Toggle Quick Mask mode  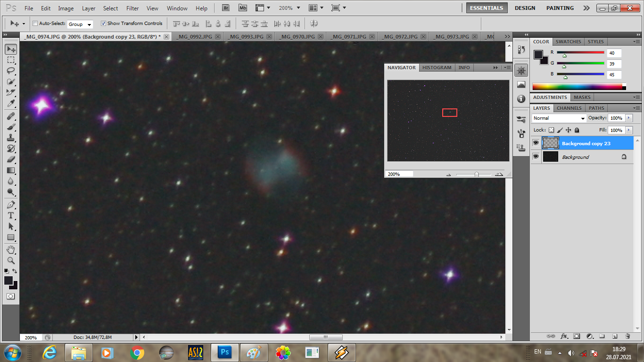pyautogui.click(x=10, y=296)
